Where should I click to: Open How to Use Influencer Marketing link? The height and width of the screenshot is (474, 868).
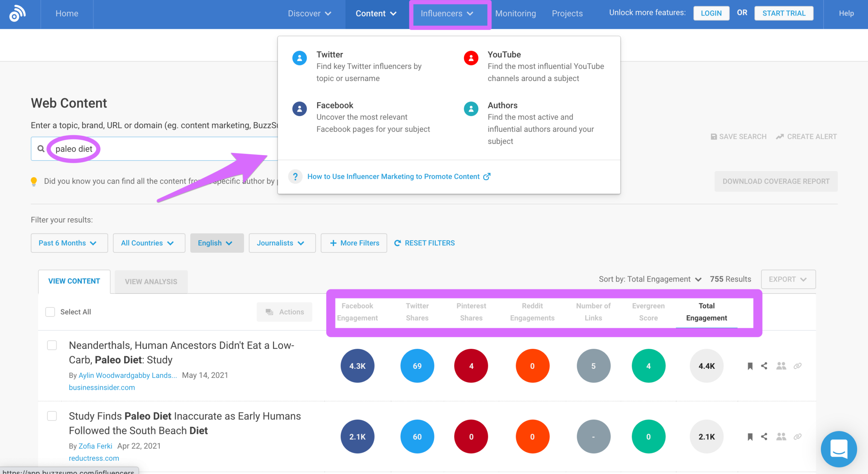(399, 176)
